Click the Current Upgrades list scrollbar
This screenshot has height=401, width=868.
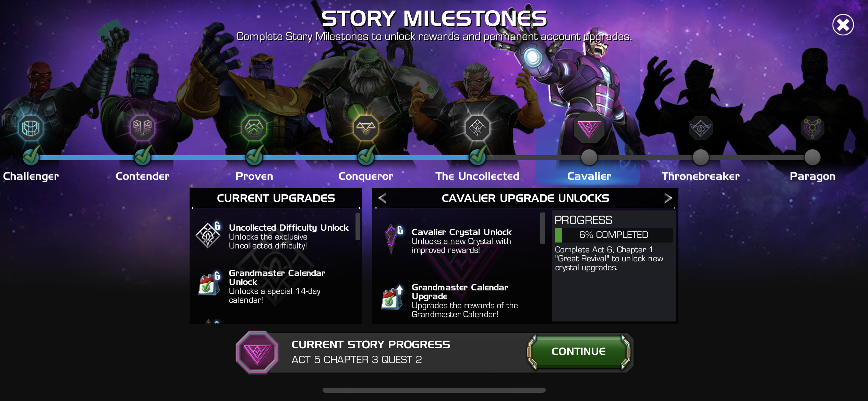358,227
